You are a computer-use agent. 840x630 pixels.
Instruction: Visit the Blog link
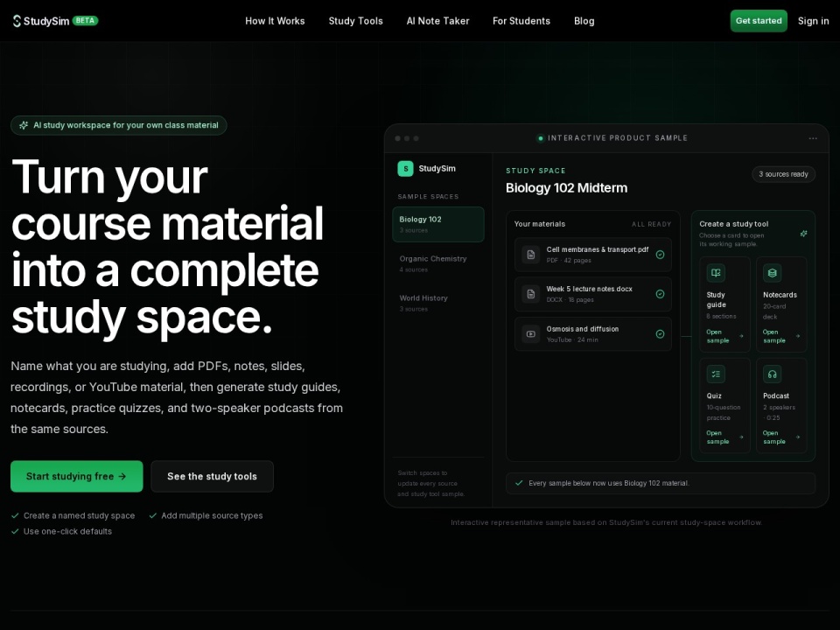point(584,21)
